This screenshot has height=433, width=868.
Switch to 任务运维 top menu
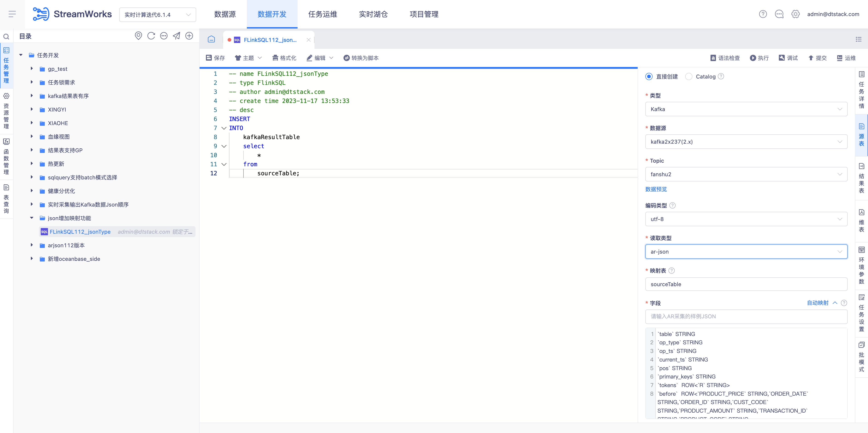click(322, 14)
